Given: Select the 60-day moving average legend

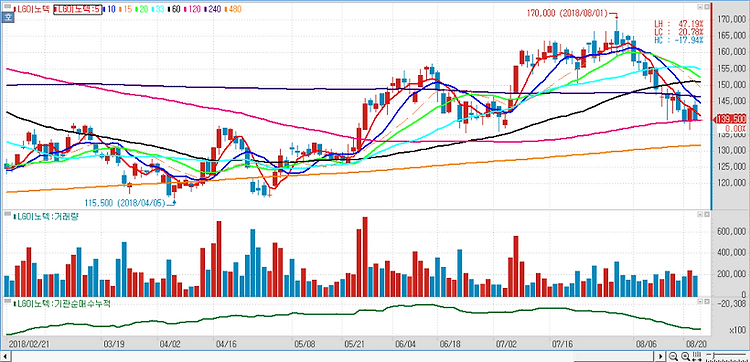Looking at the screenshot, I should [x=173, y=9].
